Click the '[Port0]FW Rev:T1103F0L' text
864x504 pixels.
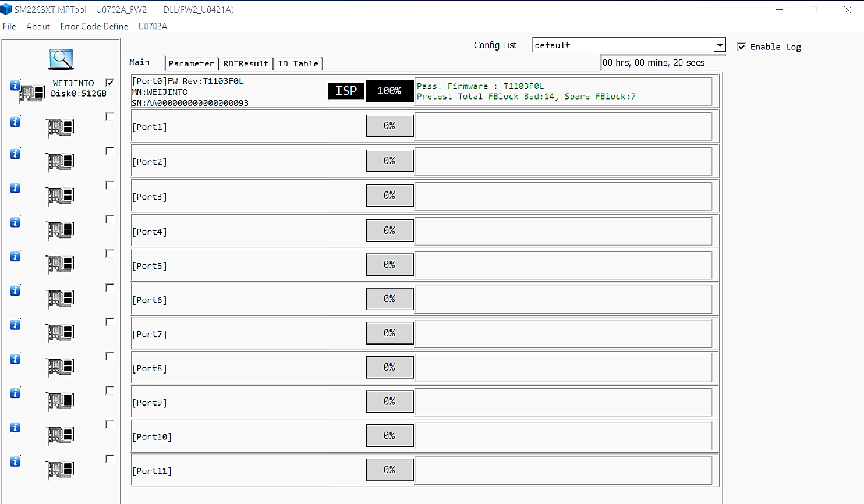(187, 81)
